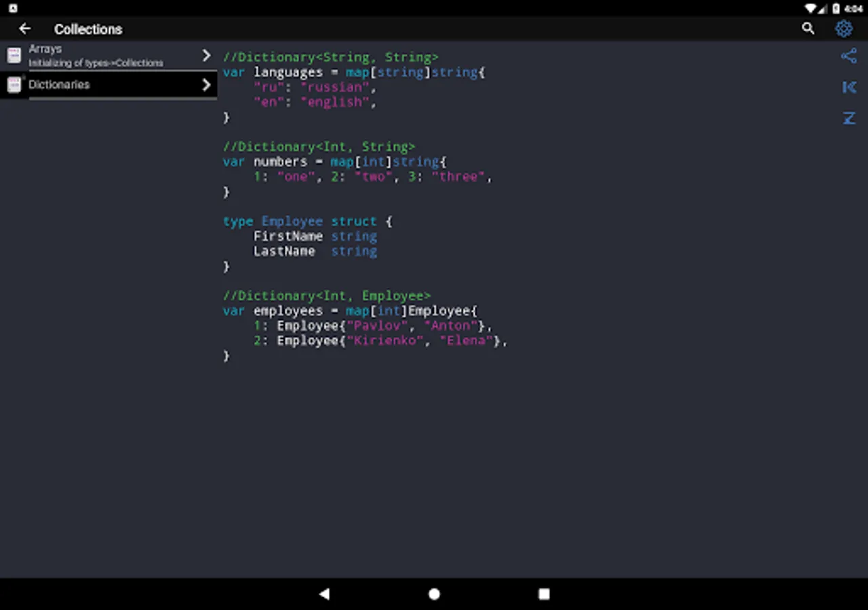
Task: Tap the Android back triangle button
Action: (x=324, y=594)
